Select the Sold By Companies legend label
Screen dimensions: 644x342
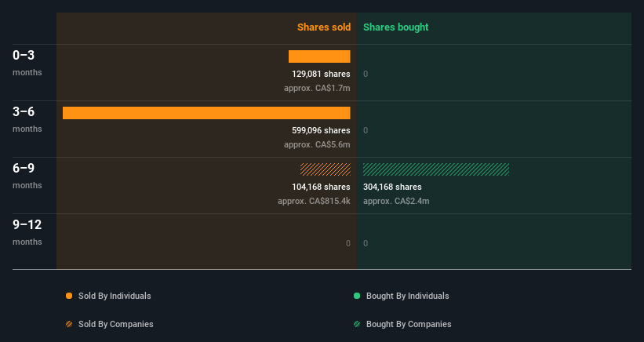point(116,324)
